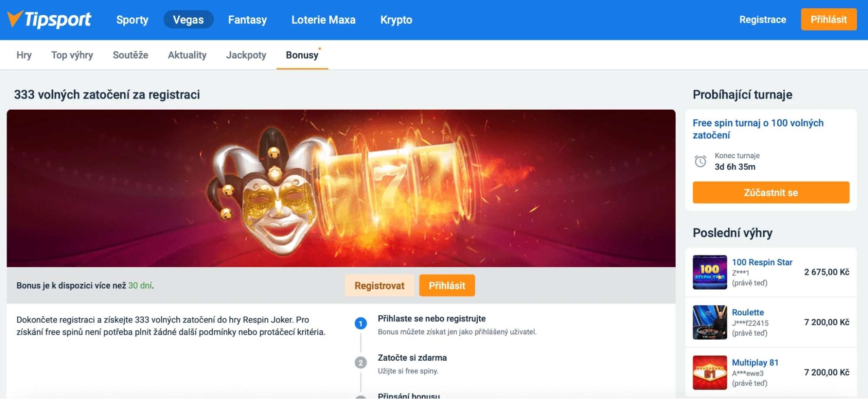The height and width of the screenshot is (399, 868).
Task: Click the Přihlásit button in the header
Action: (828, 19)
